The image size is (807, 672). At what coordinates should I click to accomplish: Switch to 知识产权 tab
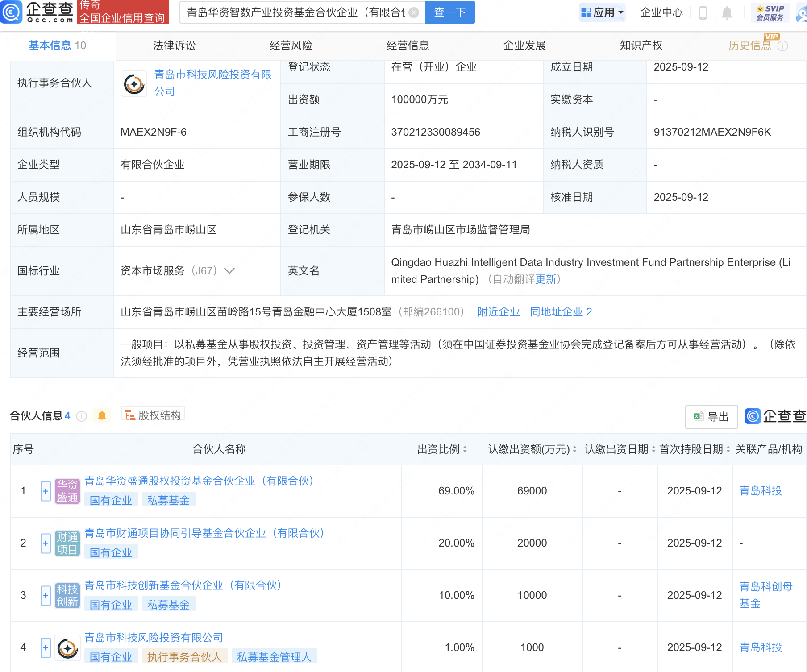641,46
